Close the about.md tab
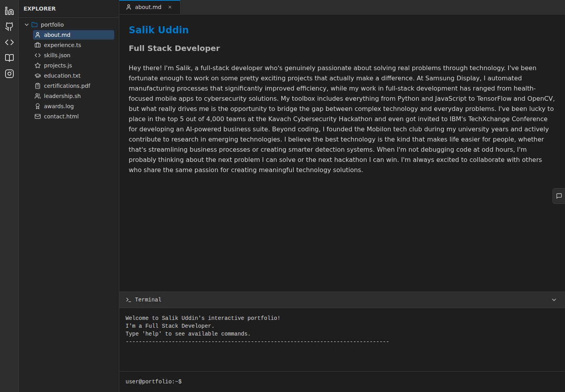The width and height of the screenshot is (565, 392). (x=170, y=7)
